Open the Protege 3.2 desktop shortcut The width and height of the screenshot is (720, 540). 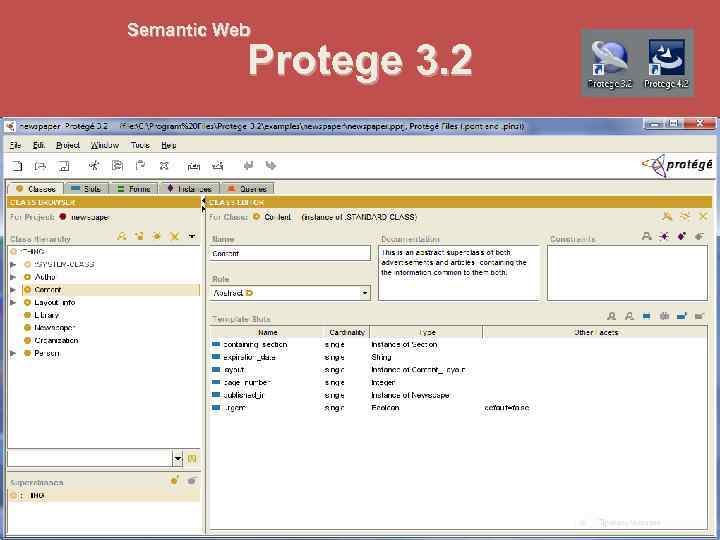click(610, 64)
